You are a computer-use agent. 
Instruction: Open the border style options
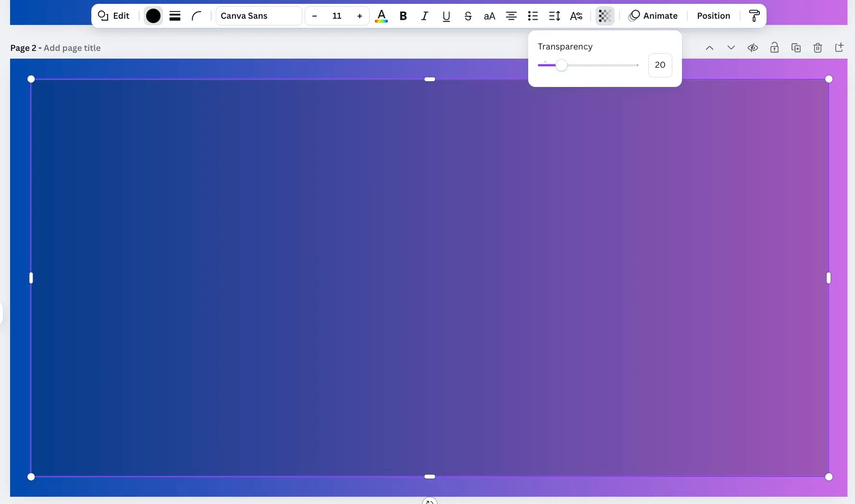tap(175, 16)
